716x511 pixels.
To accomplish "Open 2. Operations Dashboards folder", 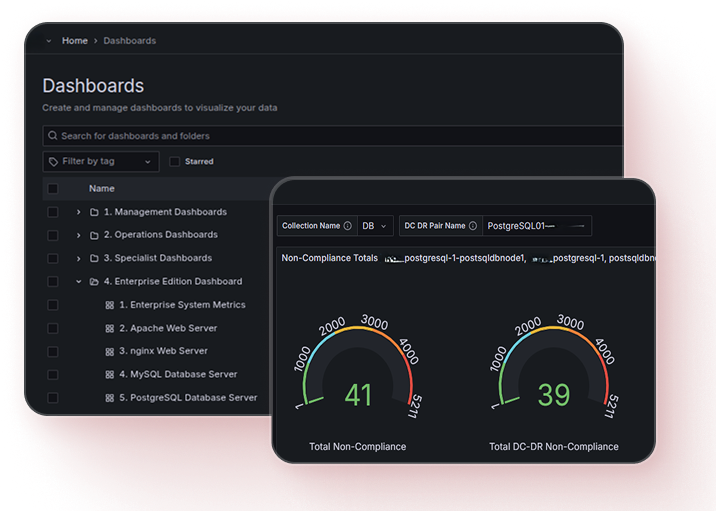I will coord(161,235).
